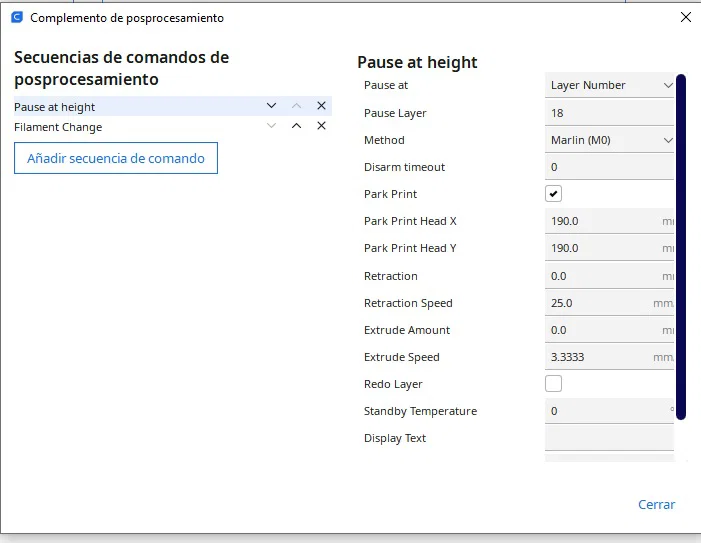
Task: Edit the Pause Layer value 18
Action: pyautogui.click(x=609, y=113)
